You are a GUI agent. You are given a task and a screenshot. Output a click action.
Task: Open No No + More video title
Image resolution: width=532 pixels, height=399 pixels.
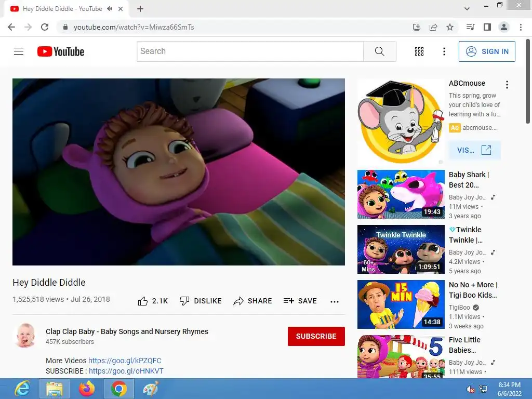[x=473, y=290]
